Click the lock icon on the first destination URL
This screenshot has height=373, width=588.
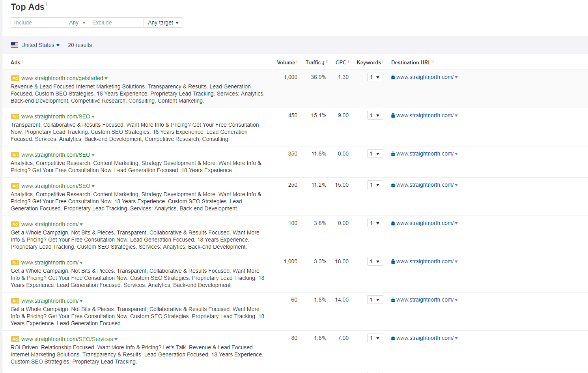click(393, 77)
